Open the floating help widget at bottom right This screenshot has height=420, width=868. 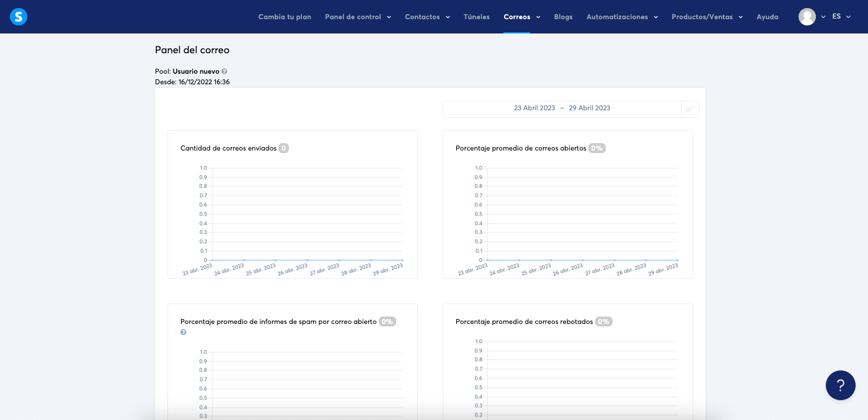click(841, 385)
